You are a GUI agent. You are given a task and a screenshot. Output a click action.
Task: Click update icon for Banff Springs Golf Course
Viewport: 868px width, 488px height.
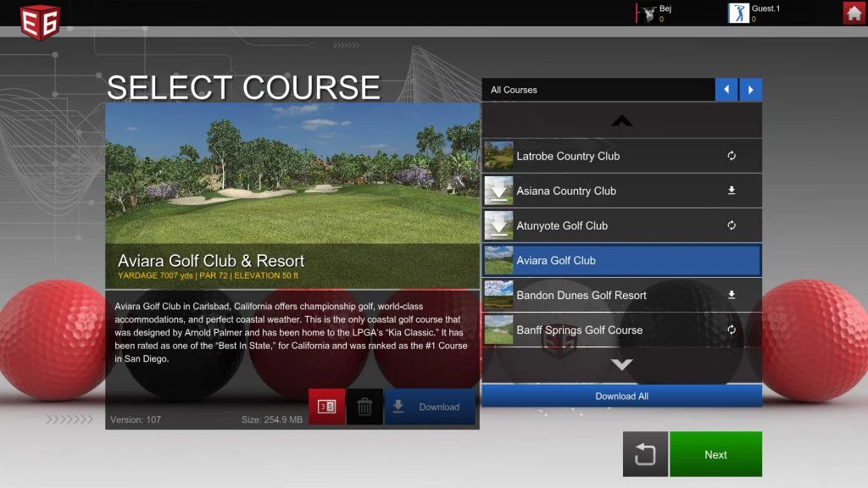click(732, 330)
